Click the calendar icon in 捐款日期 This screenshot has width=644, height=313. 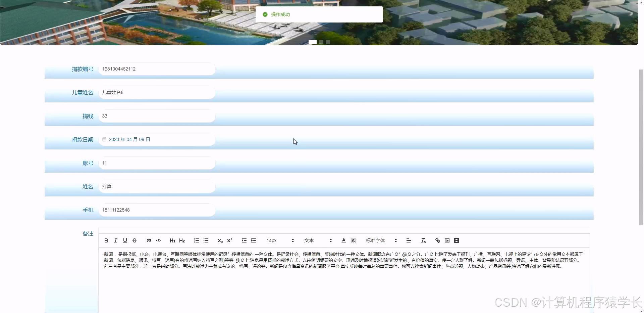(104, 139)
